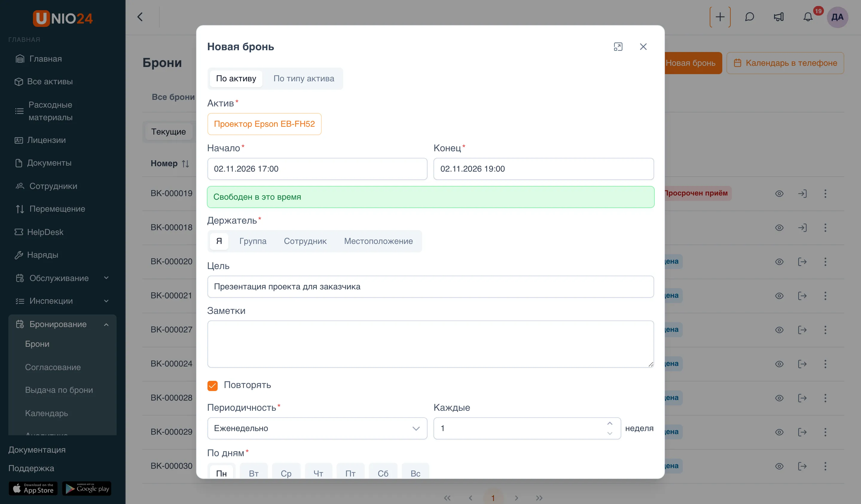Open the chat messages icon
This screenshot has height=504, width=861.
(x=749, y=17)
